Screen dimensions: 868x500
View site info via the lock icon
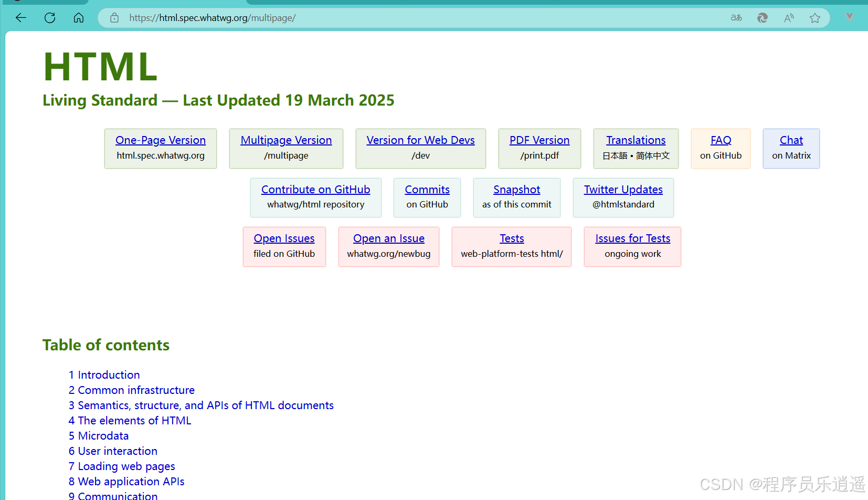[114, 18]
